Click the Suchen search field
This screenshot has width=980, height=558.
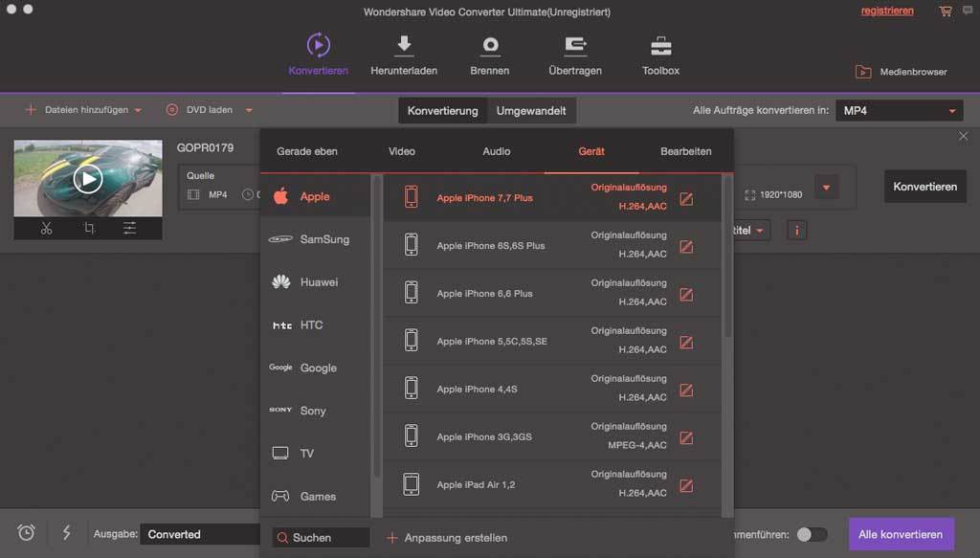[x=322, y=537]
